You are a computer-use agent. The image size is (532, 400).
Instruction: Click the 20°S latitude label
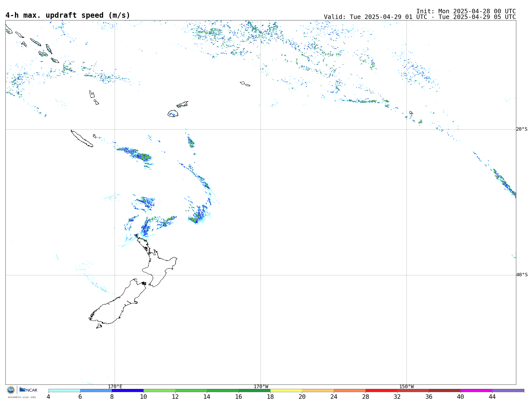click(522, 129)
